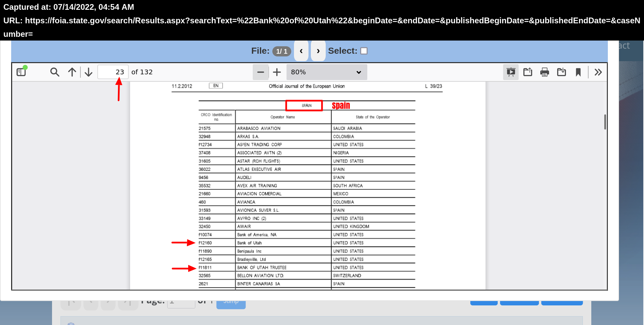This screenshot has width=644, height=325.
Task: Click BELLON AVIATION LTD. entry
Action: [x=261, y=276]
